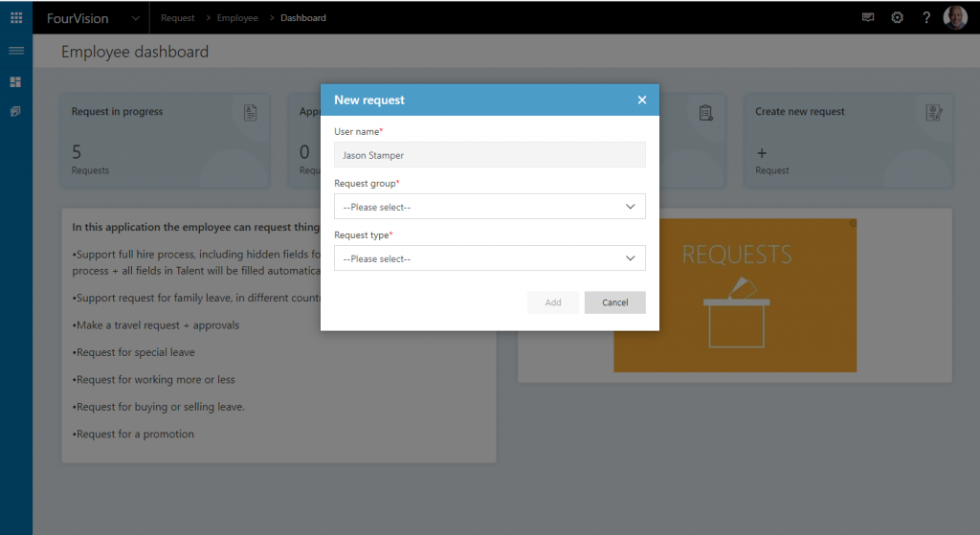Expand the hamburger navigation menu

[x=16, y=51]
